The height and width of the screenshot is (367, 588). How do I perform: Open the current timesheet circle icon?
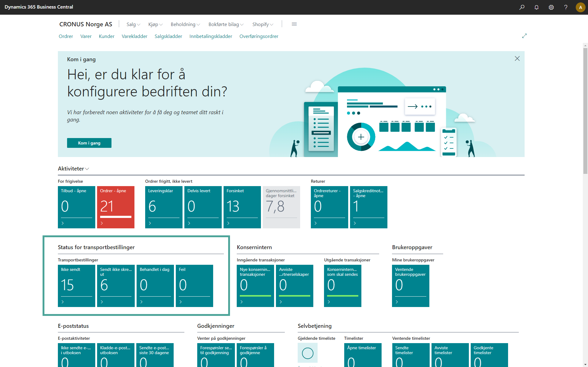(307, 353)
